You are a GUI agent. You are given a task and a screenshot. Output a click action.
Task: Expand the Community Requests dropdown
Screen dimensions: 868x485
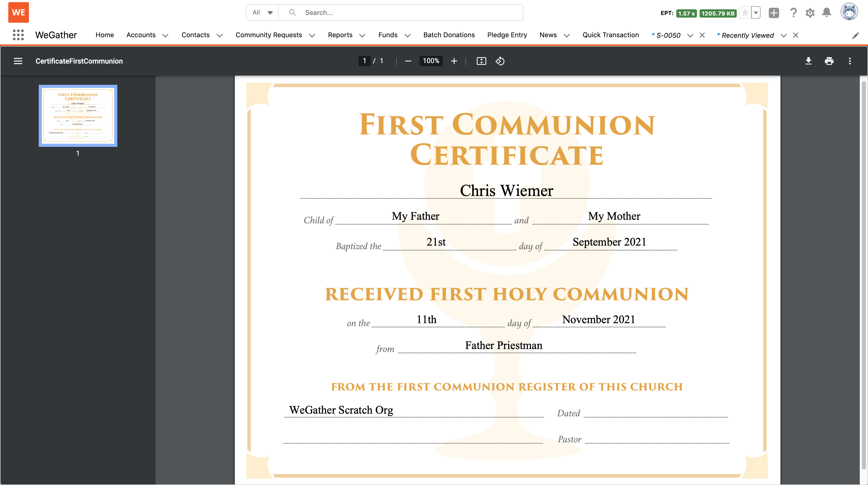tap(312, 35)
